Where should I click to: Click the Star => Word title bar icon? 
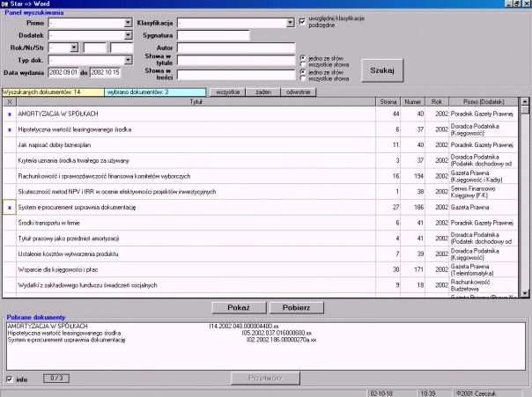pyautogui.click(x=5, y=5)
